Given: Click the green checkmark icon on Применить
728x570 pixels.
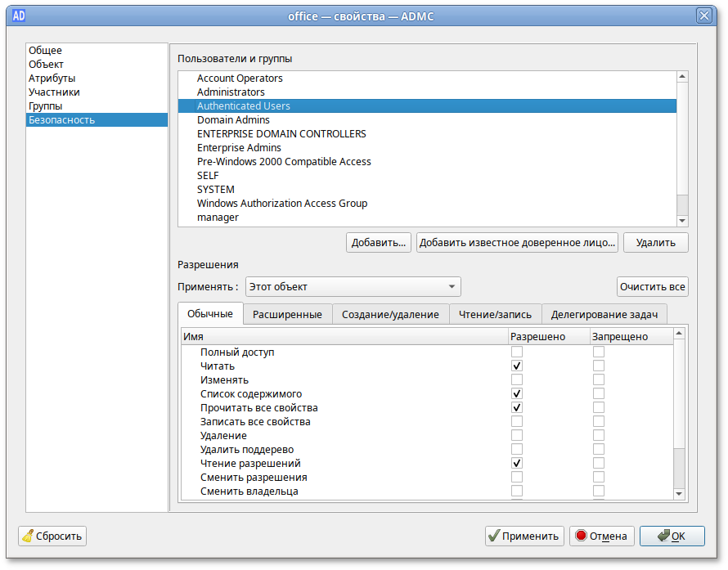Looking at the screenshot, I should (494, 536).
